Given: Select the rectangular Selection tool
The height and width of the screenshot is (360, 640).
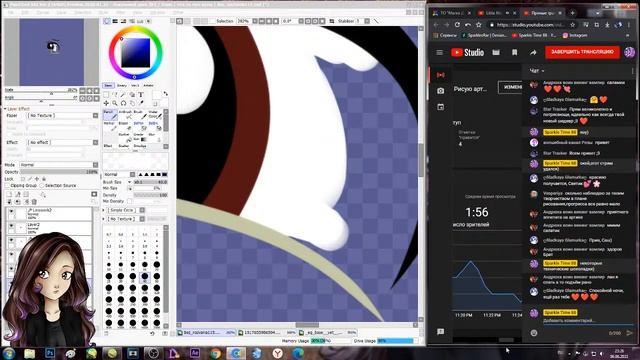Looking at the screenshot, I should coord(106,95).
